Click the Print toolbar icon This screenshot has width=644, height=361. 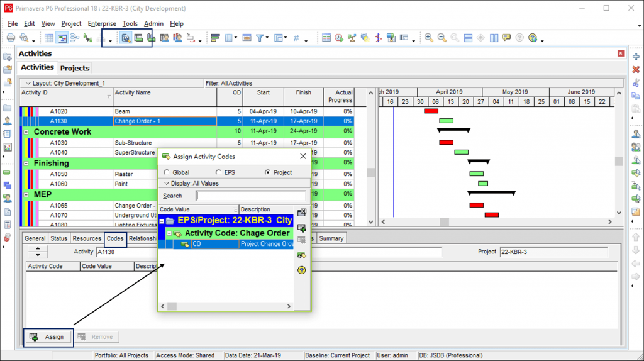click(x=11, y=38)
